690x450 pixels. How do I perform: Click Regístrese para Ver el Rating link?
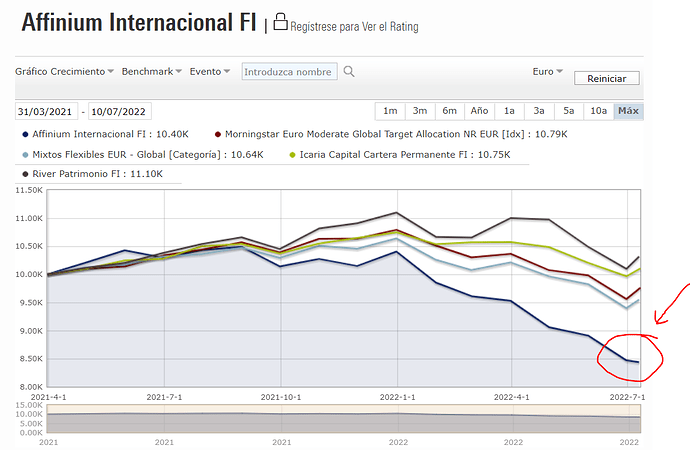pos(354,25)
